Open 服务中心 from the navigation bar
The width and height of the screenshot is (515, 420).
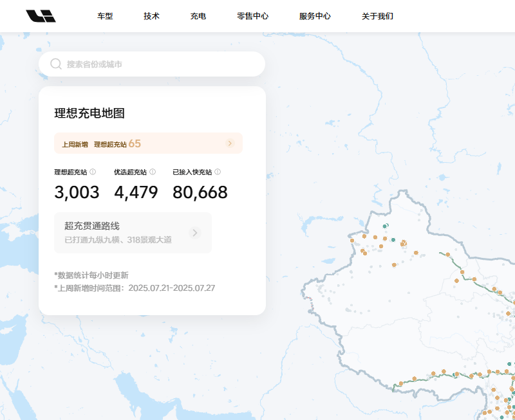[315, 16]
